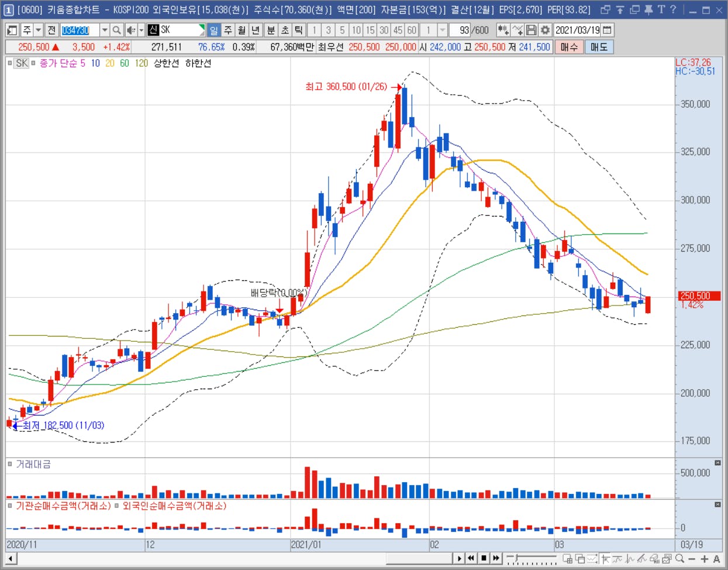728x570 pixels.
Task: Click the chart compare tool icon
Action: point(517,30)
